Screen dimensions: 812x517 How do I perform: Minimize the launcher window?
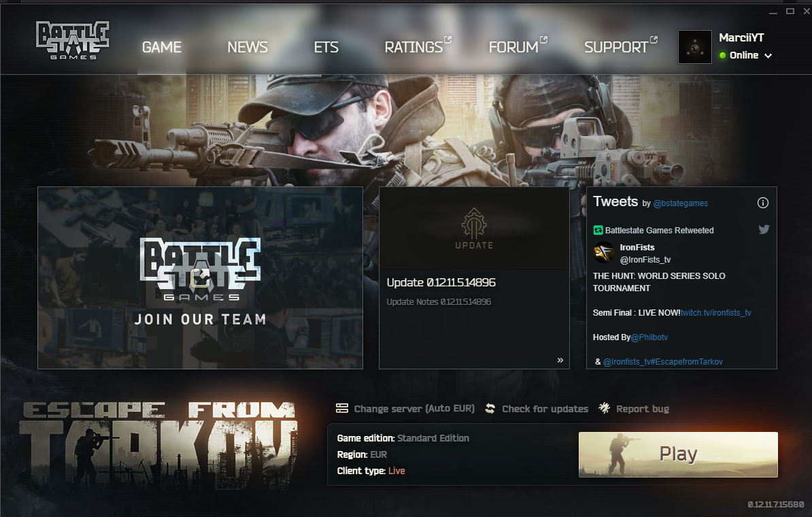point(773,12)
